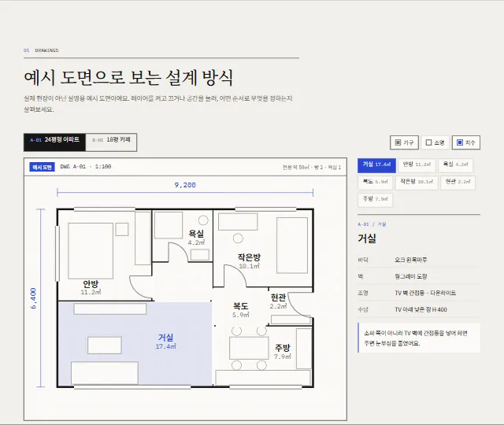Select the 작은방 10.1㎡ room chip
The width and height of the screenshot is (504, 425).
coord(417,183)
